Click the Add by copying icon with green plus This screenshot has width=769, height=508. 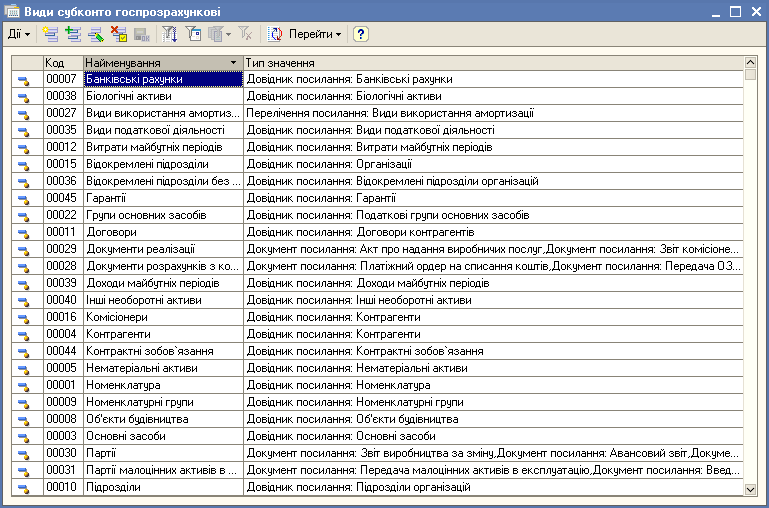coord(73,34)
